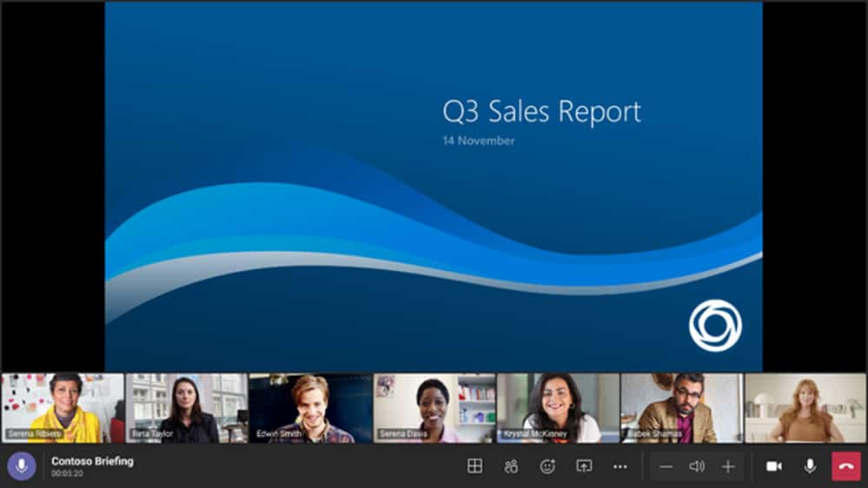Click the speaker volume icon
Image resolution: width=868 pixels, height=488 pixels.
[697, 466]
